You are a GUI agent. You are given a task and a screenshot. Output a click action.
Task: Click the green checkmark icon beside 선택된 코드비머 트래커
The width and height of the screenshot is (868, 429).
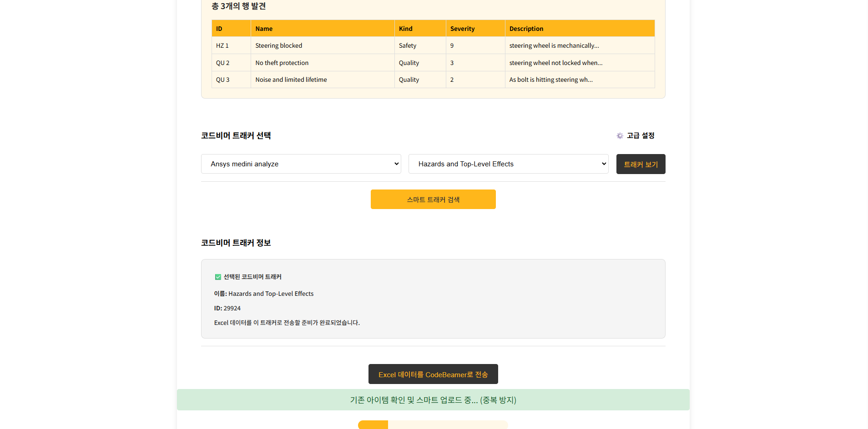coord(218,277)
